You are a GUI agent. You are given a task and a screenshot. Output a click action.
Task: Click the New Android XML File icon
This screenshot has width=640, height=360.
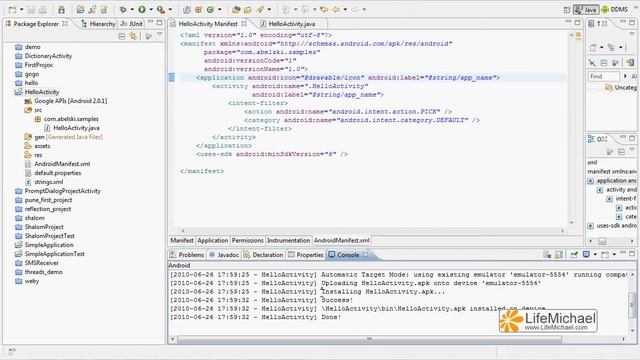(x=104, y=9)
